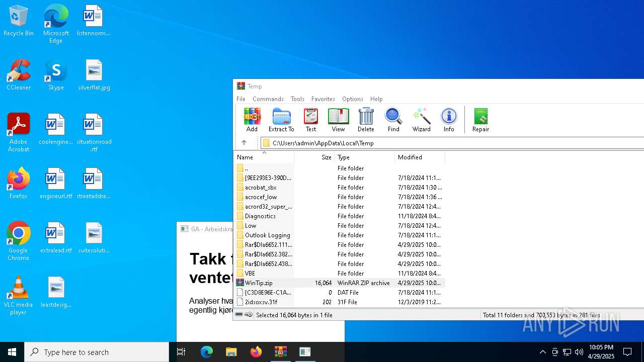Select the Low folder
The image size is (644, 362).
340,226
